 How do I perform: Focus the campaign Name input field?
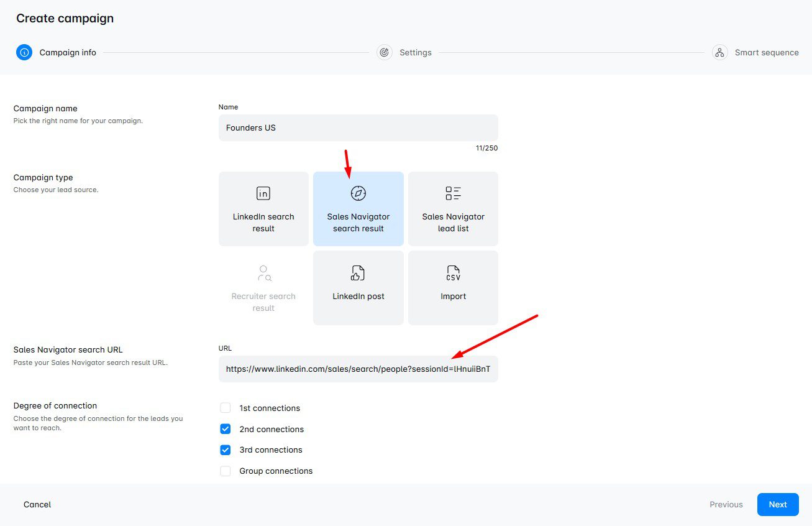pyautogui.click(x=358, y=127)
